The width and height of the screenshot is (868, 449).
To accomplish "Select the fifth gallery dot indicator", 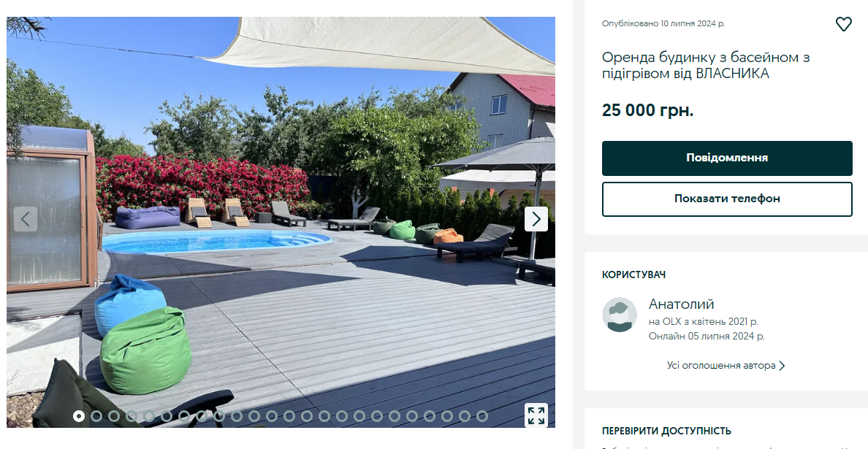I will 149,416.
